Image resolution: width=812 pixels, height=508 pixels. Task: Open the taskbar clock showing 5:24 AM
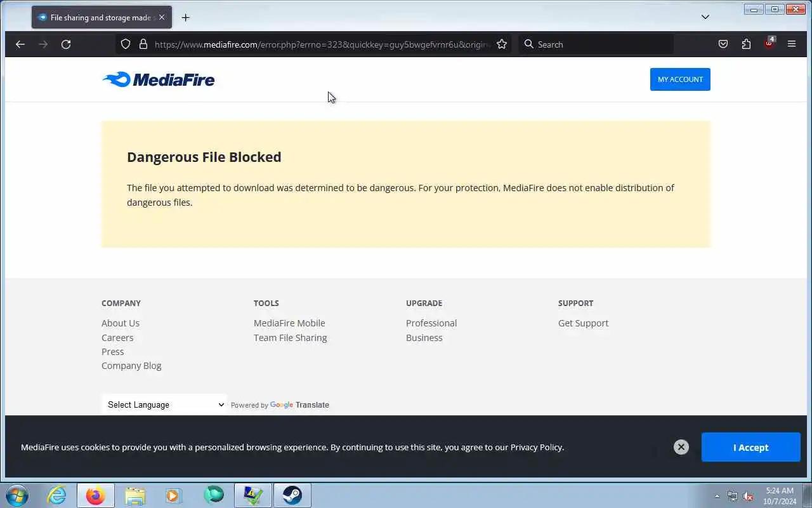[780, 496]
